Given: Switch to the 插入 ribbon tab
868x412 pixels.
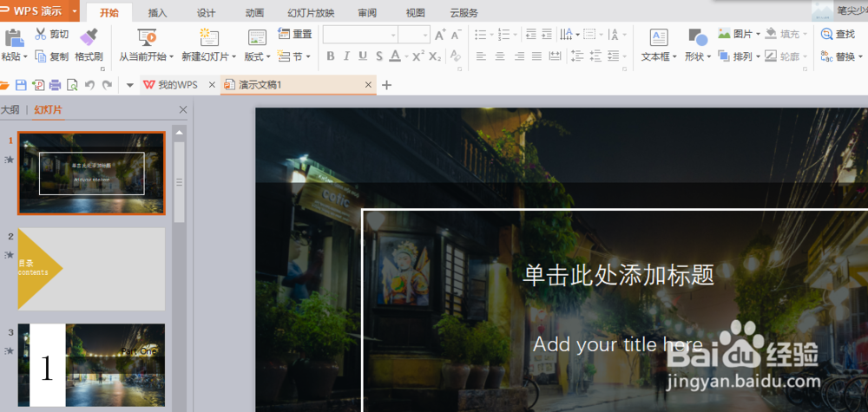Looking at the screenshot, I should [158, 13].
